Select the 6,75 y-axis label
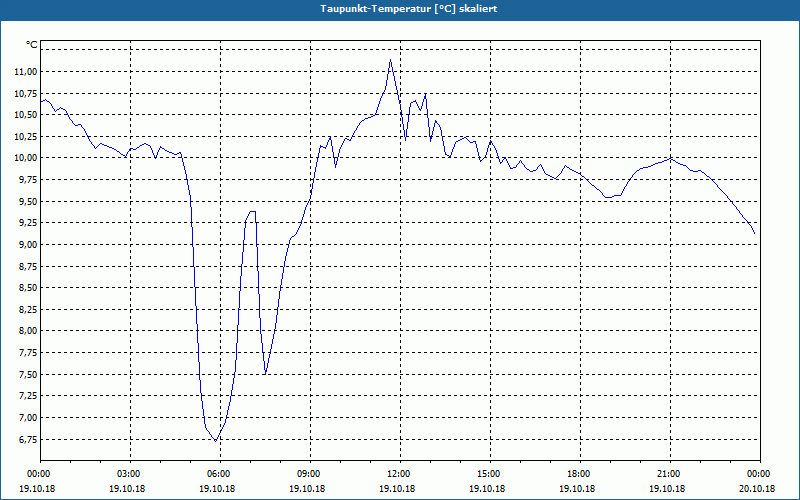The width and height of the screenshot is (800, 500). tap(28, 439)
